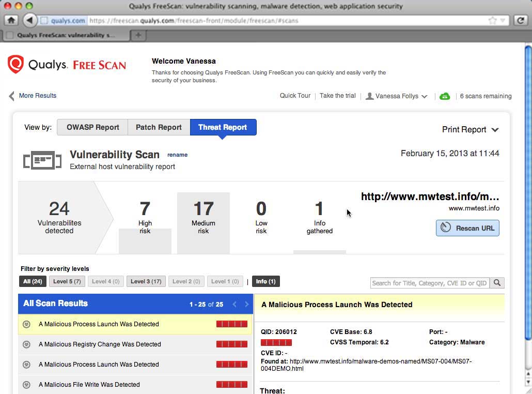Open the Vanessa Follys user menu

(x=396, y=96)
